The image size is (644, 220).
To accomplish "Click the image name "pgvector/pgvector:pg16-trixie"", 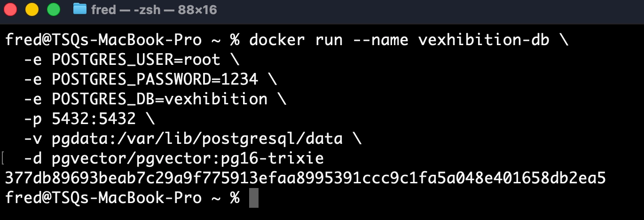I will point(188,158).
